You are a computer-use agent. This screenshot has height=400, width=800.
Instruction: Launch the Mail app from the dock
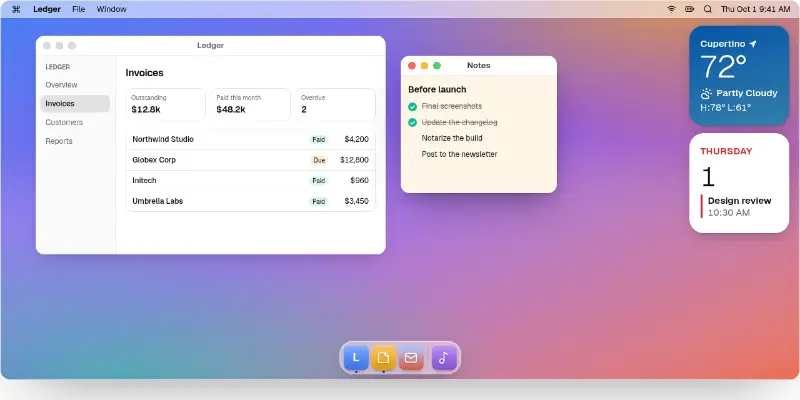pos(411,358)
